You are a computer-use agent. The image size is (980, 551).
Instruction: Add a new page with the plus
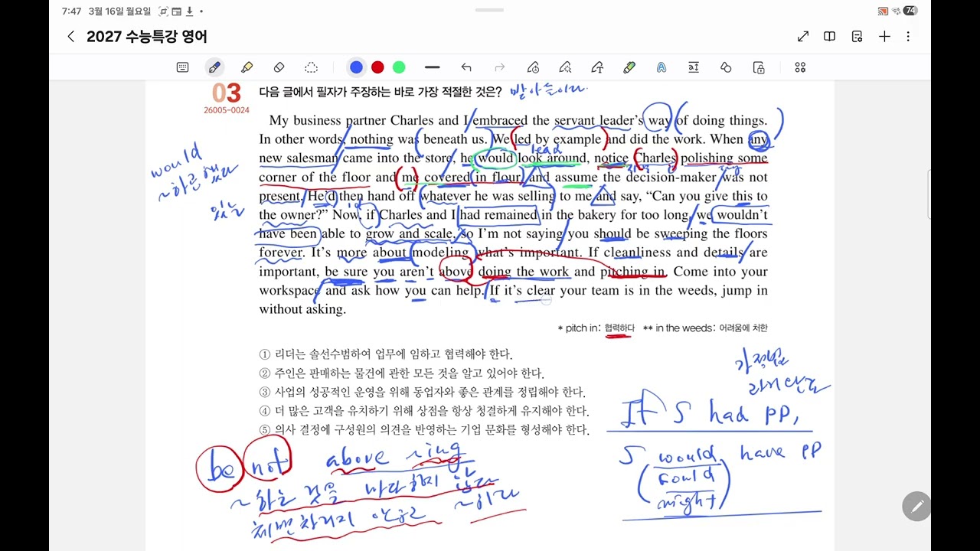point(884,36)
